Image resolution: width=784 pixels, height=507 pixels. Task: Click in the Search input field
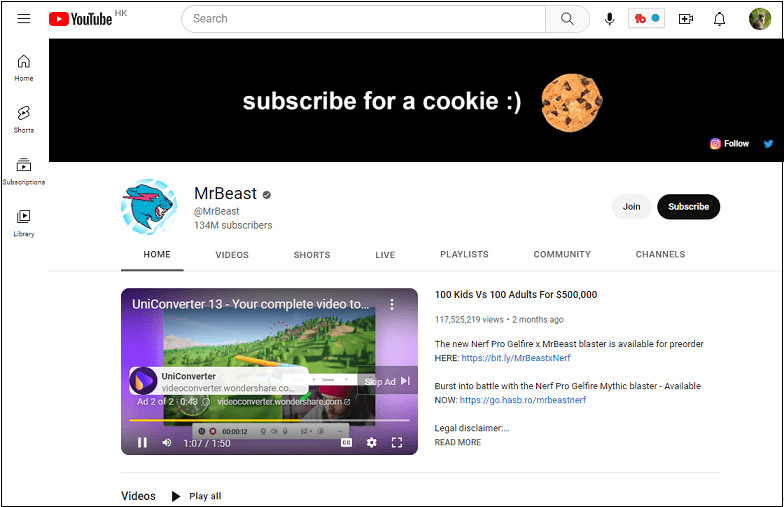pos(364,19)
